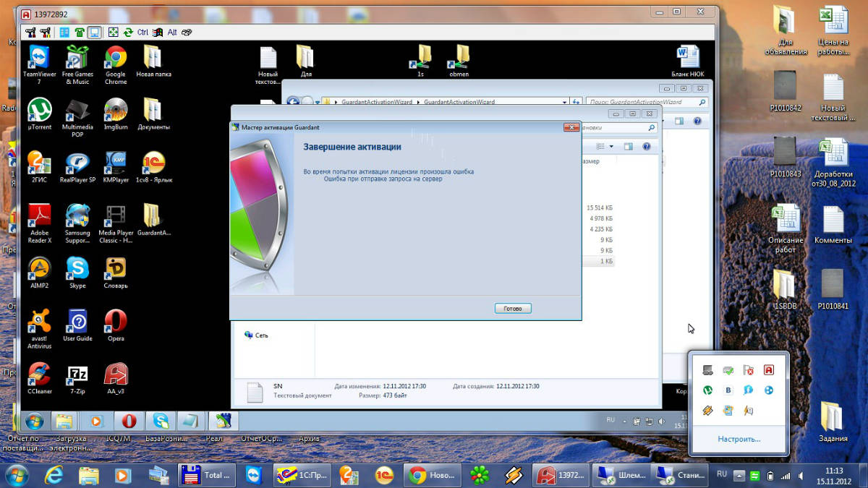Click the VK icon in tray popup
Image resolution: width=868 pixels, height=488 pixels.
click(x=728, y=390)
